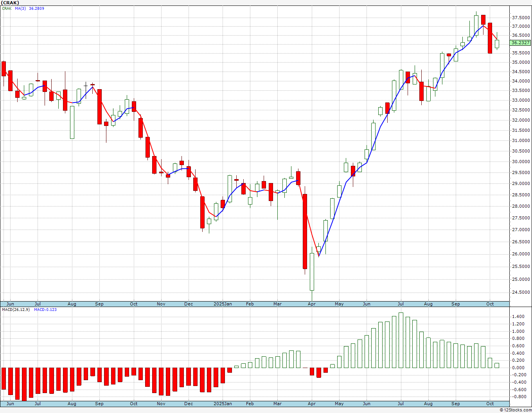Select the 0.000 MACD axis label
532x413 pixels.
click(519, 368)
